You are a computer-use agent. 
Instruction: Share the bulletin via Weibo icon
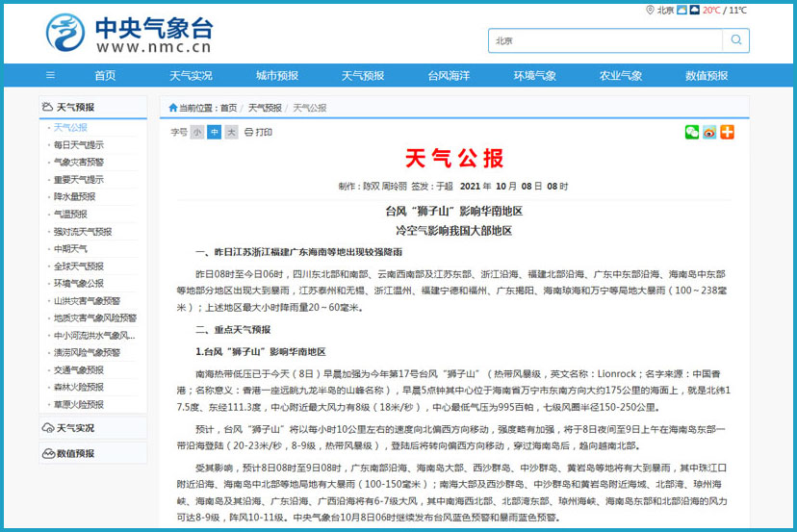[x=709, y=132]
